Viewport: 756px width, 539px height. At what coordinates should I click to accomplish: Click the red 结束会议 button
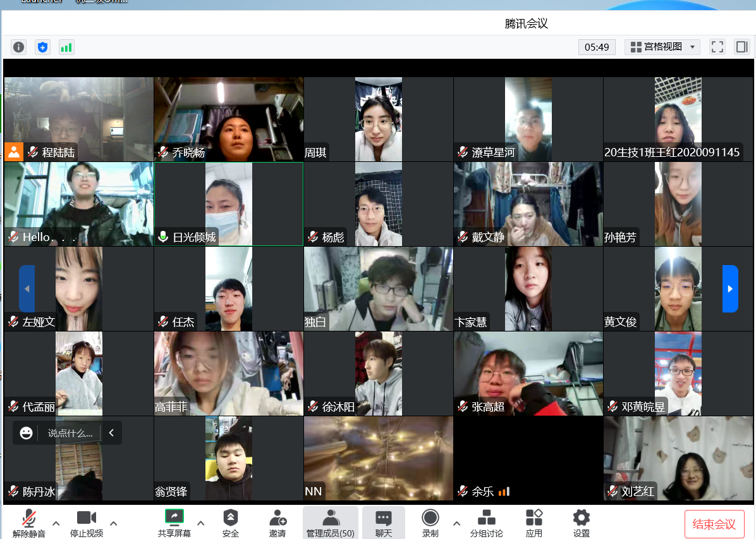(x=714, y=524)
